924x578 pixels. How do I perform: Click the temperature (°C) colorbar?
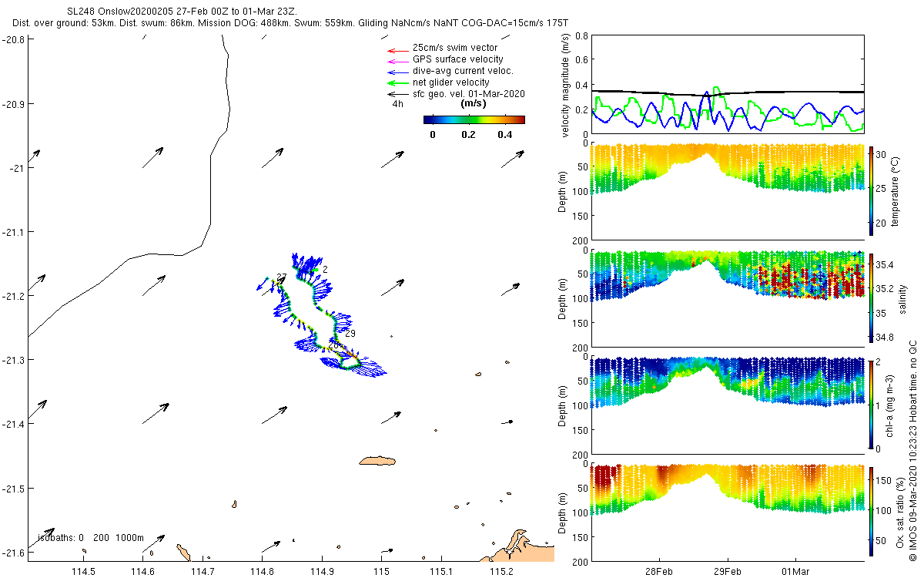pos(872,191)
